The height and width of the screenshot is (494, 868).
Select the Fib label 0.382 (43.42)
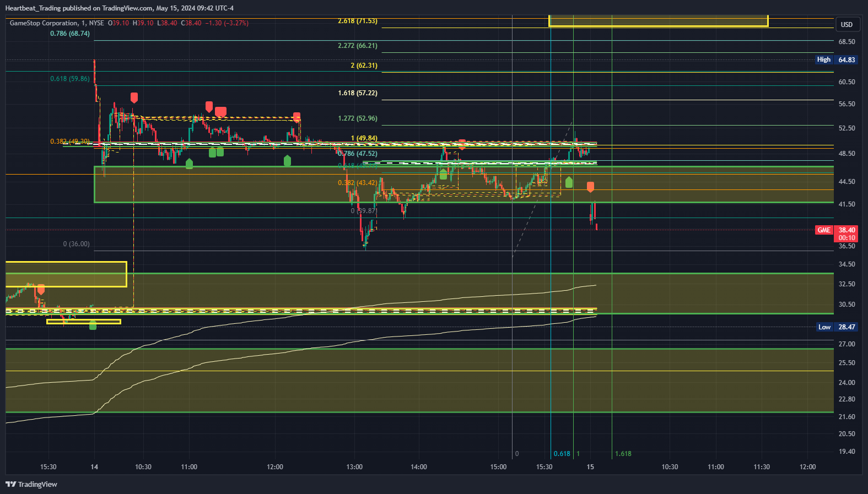tap(358, 183)
